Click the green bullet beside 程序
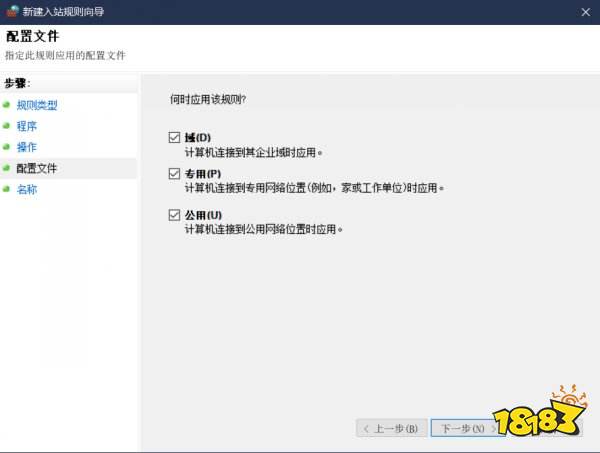 (6, 125)
